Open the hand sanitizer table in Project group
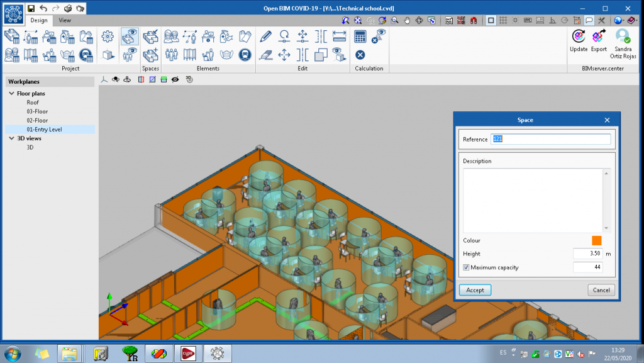Image resolution: width=644 pixels, height=363 pixels. [67, 36]
